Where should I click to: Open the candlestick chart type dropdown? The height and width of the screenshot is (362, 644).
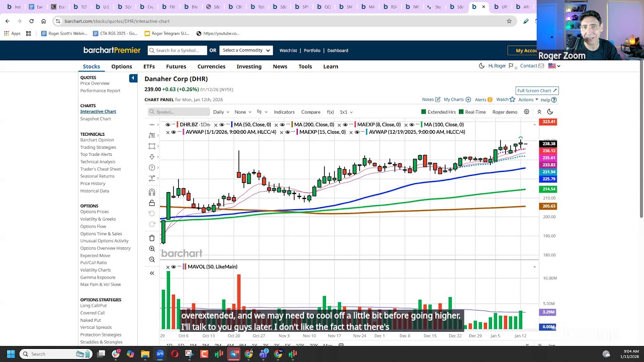(262, 112)
